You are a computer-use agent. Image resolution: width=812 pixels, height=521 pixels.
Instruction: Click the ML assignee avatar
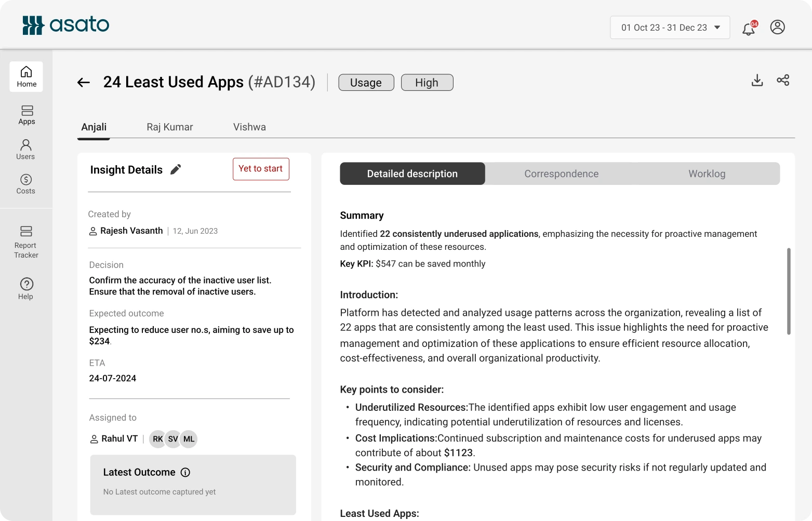189,439
